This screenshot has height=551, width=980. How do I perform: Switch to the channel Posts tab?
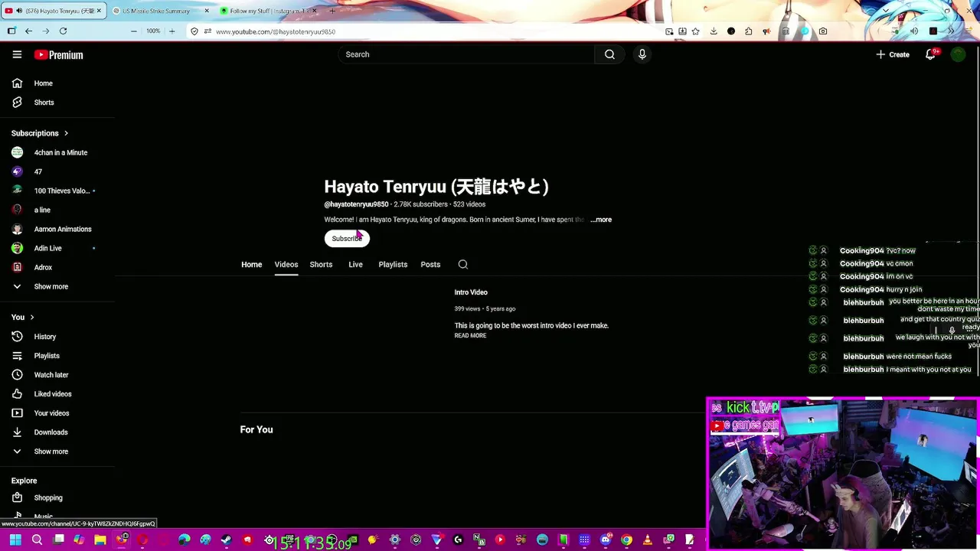(430, 265)
